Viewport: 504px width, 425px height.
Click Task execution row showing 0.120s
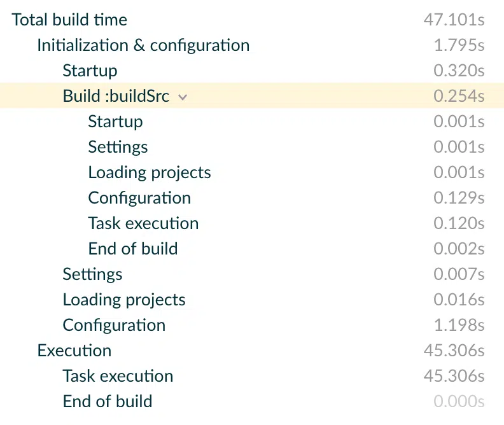[252, 223]
